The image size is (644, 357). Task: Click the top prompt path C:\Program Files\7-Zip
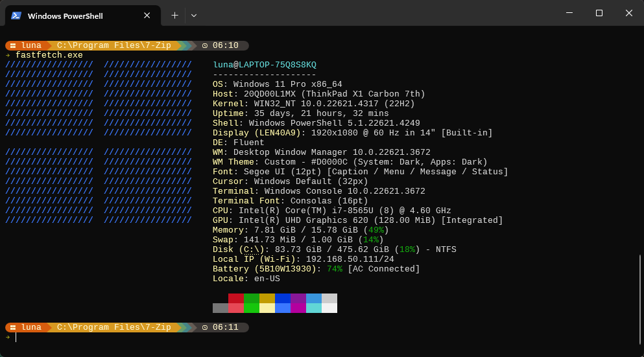click(x=113, y=45)
